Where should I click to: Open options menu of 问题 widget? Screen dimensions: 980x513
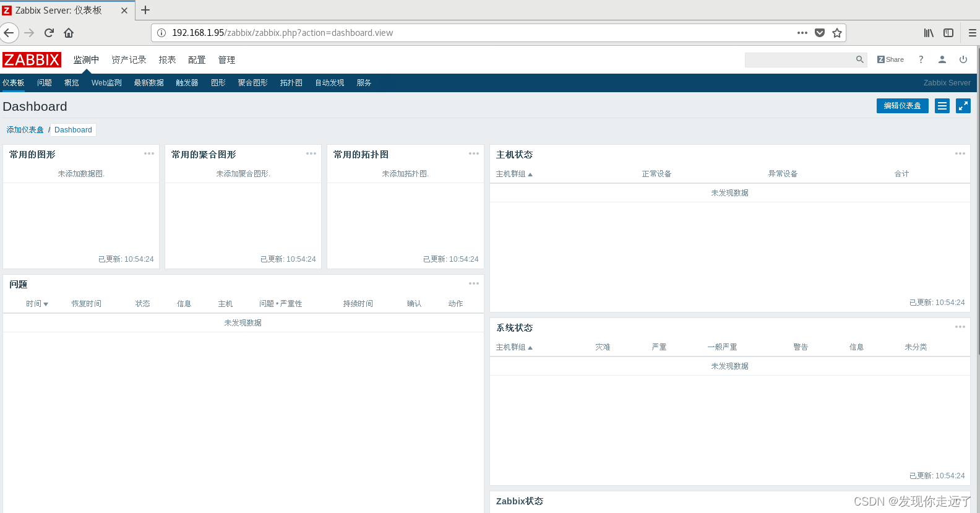pyautogui.click(x=474, y=283)
